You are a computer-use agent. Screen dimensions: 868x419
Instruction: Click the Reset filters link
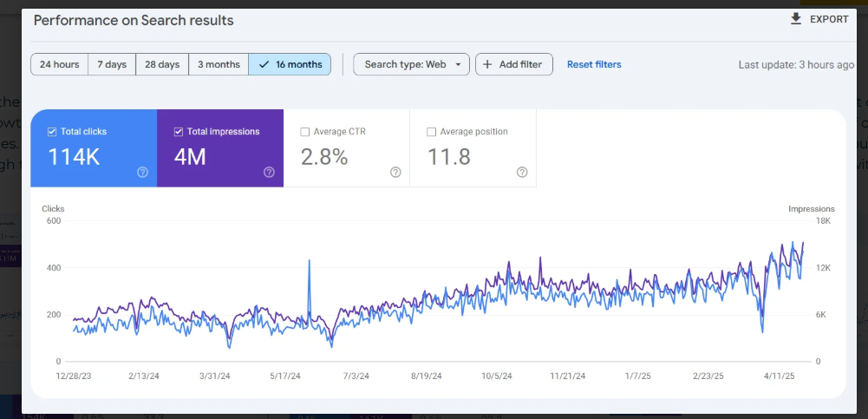[x=594, y=64]
